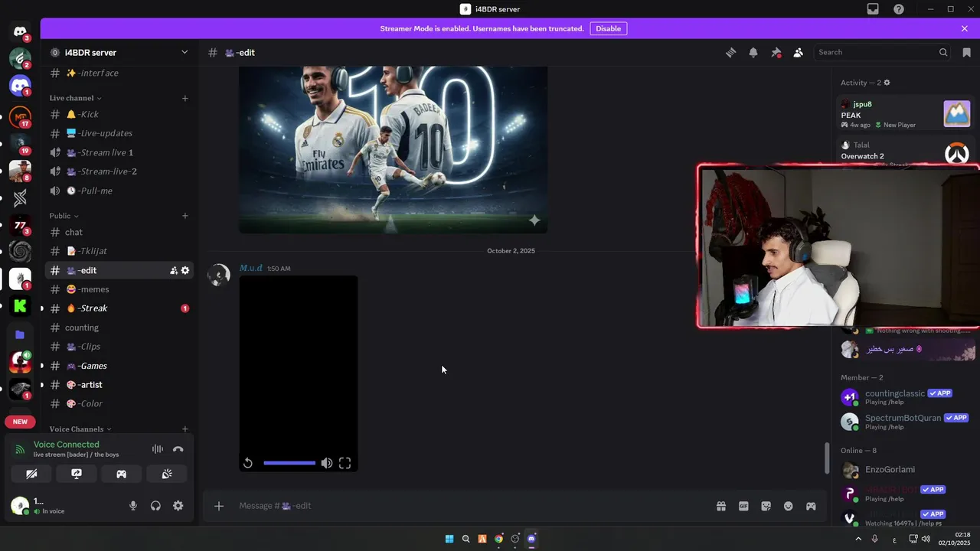The height and width of the screenshot is (551, 980).
Task: Join the Pull-me voice channel
Action: (x=119, y=191)
